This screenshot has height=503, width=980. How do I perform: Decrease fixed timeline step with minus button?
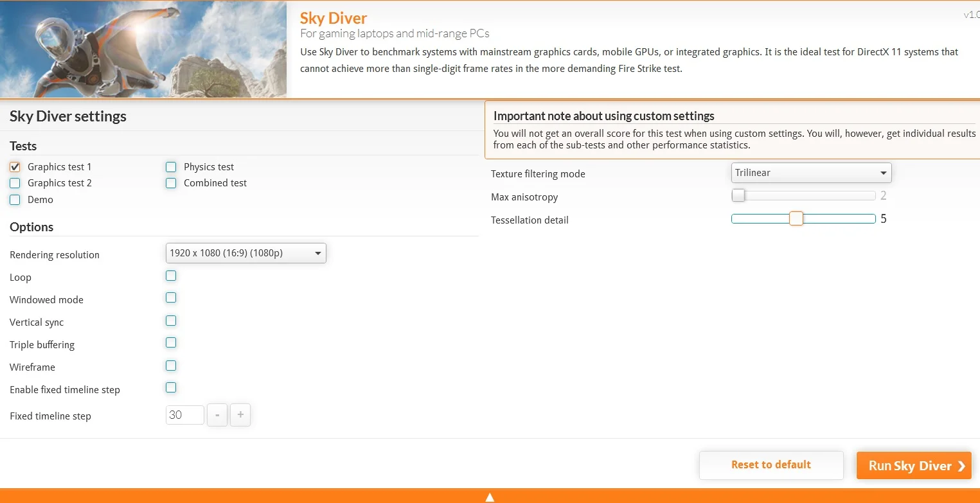tap(217, 415)
